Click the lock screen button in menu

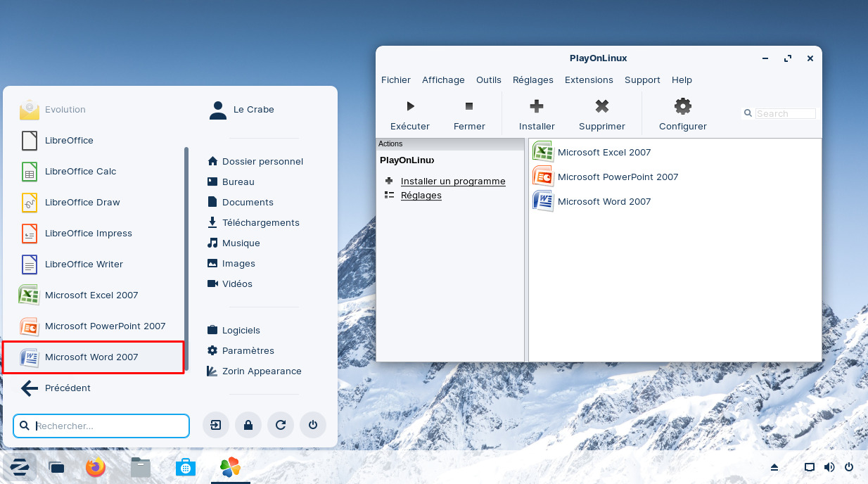[x=248, y=425]
